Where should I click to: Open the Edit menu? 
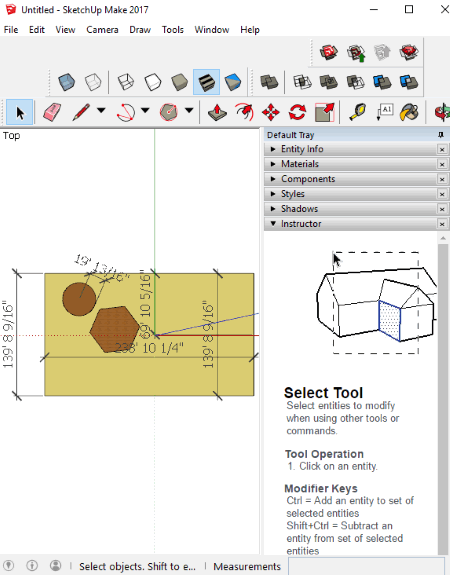37,30
